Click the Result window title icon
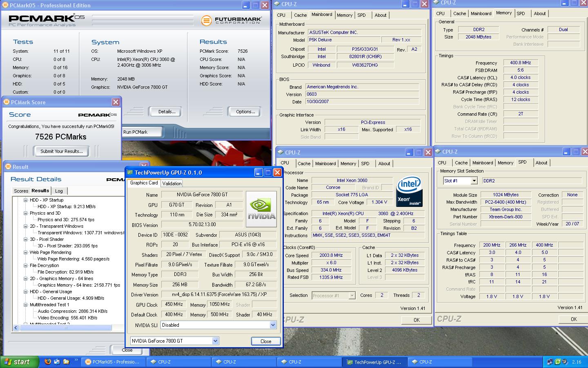Image resolution: width=588 pixels, height=368 pixels. pos(8,167)
